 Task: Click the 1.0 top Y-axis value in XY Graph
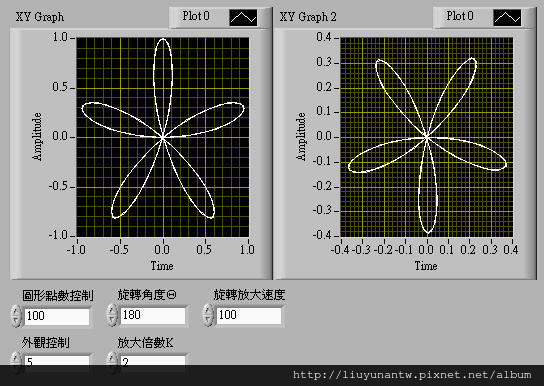[60, 37]
